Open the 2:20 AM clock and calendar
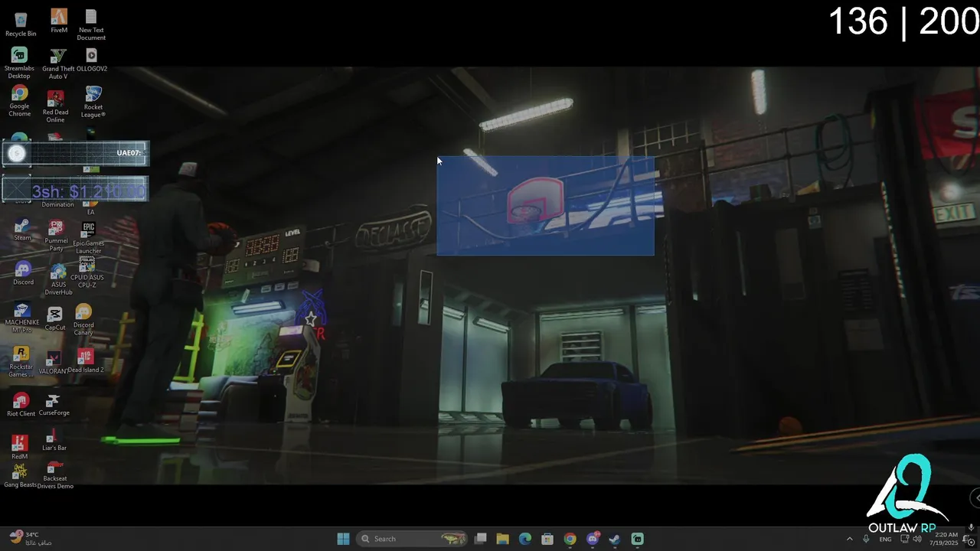Screen dimensions: 980x551 946,539
